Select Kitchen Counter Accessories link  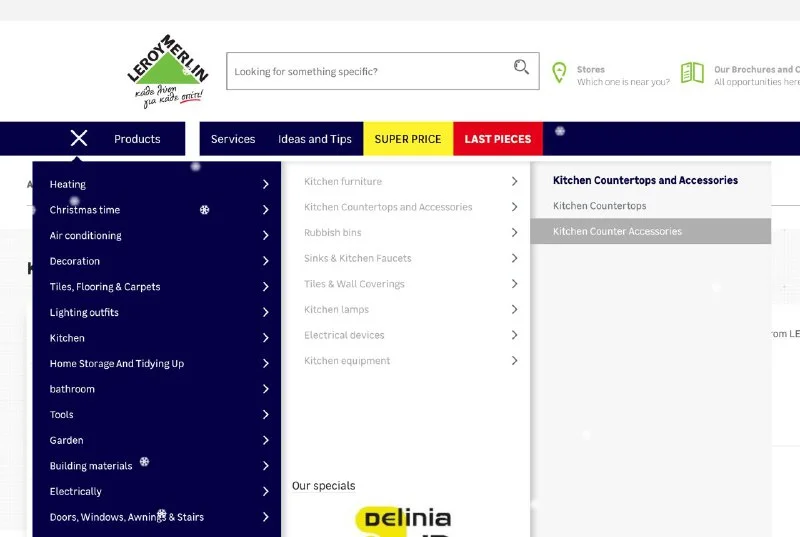(617, 231)
